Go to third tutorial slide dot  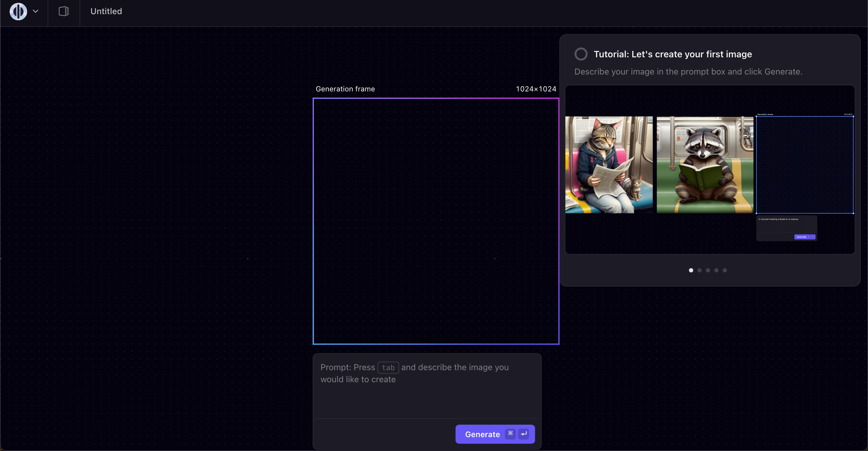point(708,270)
